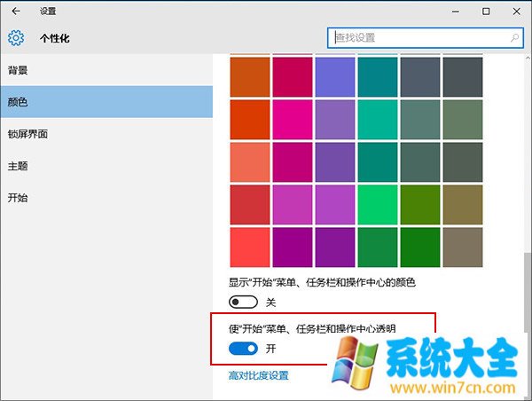Pick bright green swatch in fourth row
532x401 pixels.
coord(378,205)
